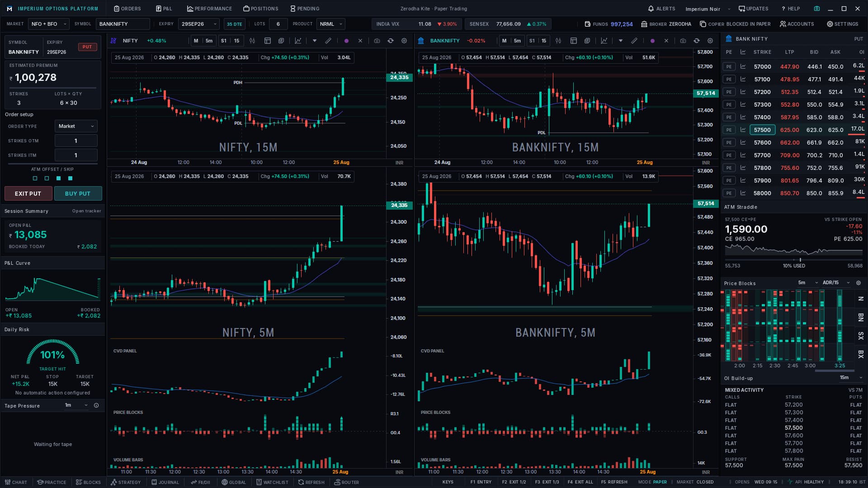Open Accounts

pyautogui.click(x=797, y=24)
